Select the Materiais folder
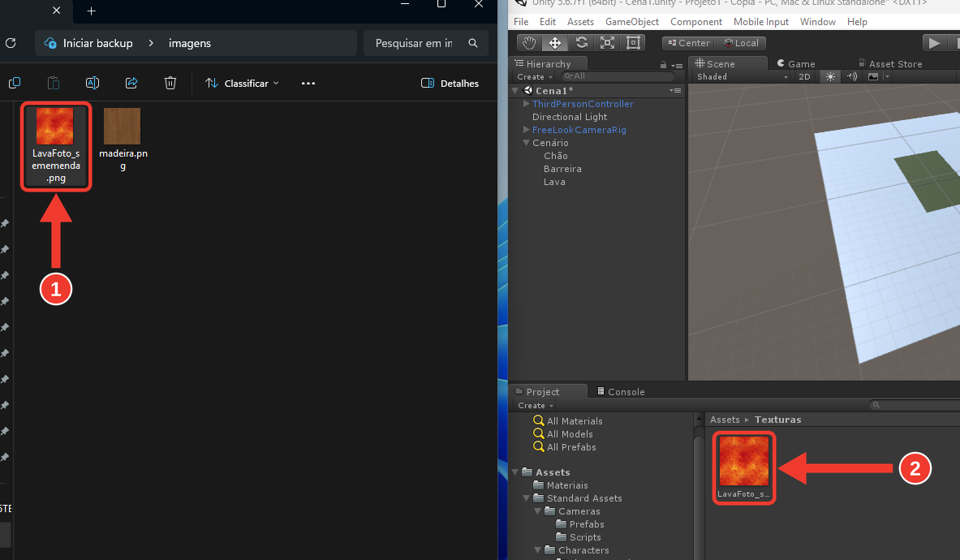This screenshot has height=560, width=960. (x=561, y=485)
